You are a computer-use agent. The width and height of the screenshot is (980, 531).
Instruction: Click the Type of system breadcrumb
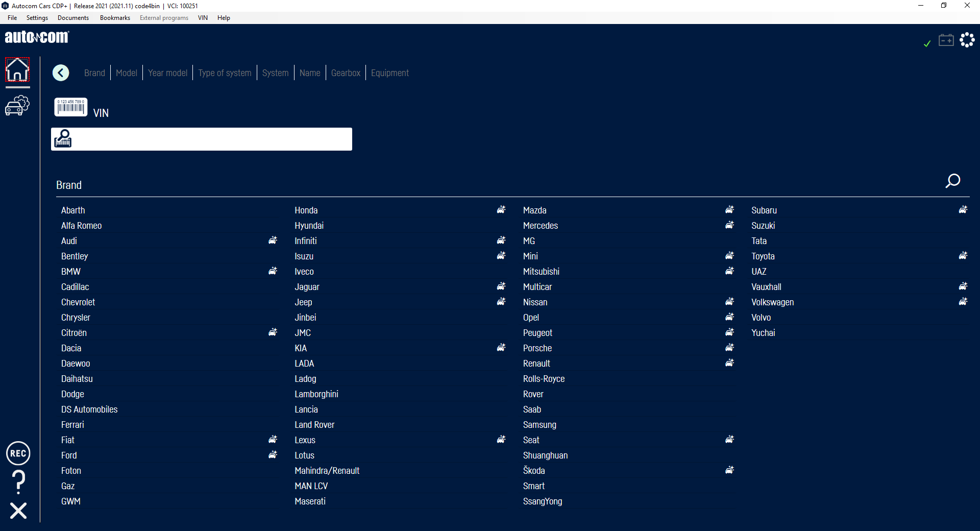pyautogui.click(x=225, y=73)
